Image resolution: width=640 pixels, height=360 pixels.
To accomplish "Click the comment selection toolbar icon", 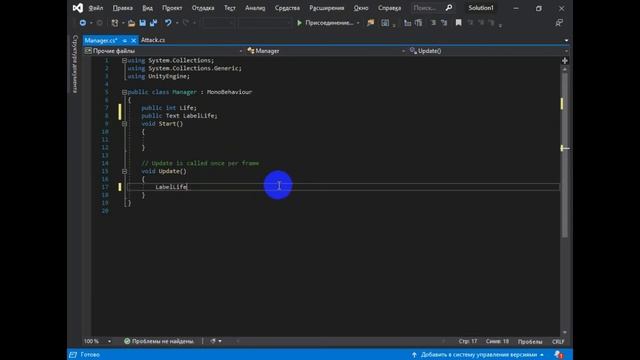I will pyautogui.click(x=433, y=23).
